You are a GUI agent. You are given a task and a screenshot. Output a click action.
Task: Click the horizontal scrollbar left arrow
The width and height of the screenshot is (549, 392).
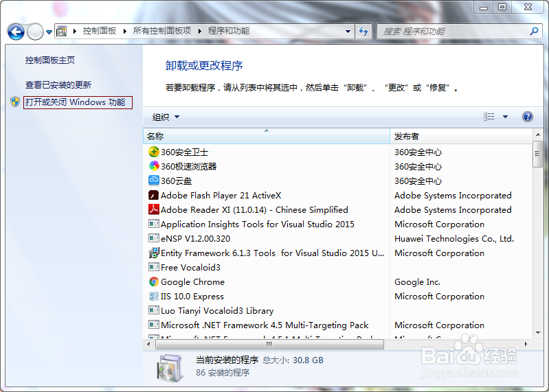148,344
